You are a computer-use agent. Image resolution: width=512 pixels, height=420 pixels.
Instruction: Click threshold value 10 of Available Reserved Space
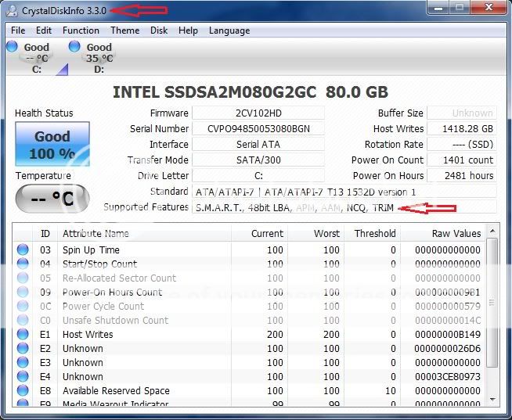pos(390,390)
